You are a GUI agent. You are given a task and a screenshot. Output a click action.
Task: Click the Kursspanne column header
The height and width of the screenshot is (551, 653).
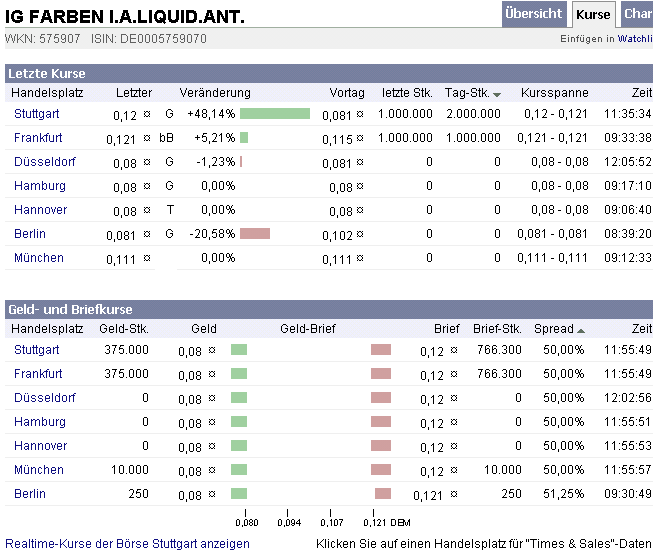coord(554,92)
